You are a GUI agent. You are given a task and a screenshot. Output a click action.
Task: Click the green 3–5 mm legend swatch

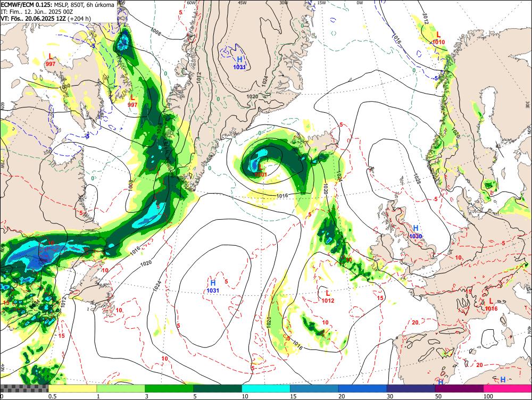coord(169,388)
